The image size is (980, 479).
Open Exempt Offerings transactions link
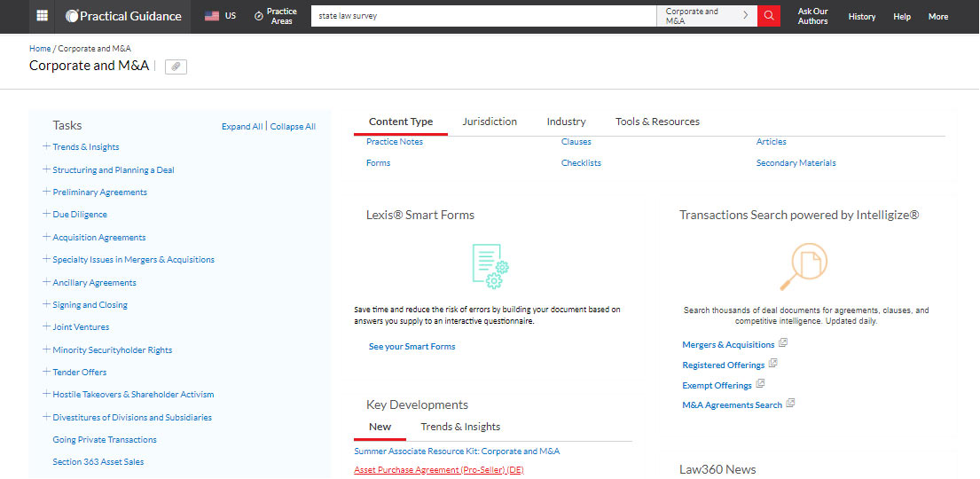(x=717, y=385)
